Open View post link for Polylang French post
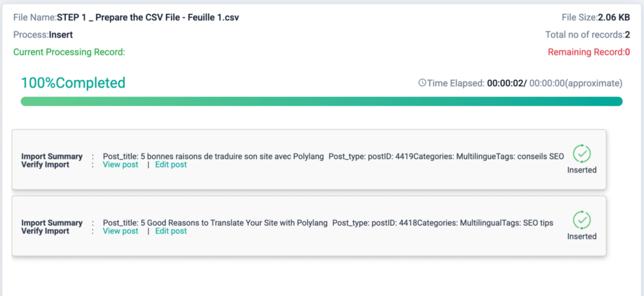644x296 pixels. click(x=120, y=165)
